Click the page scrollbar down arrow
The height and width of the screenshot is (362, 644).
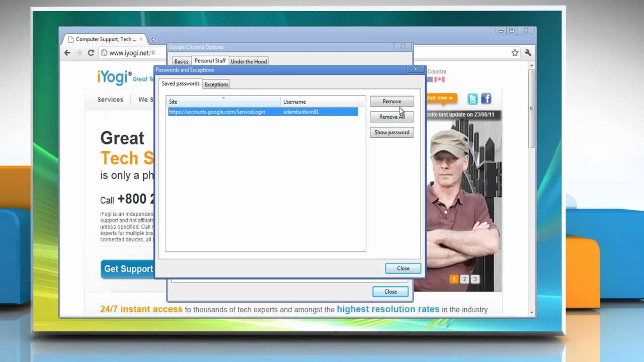[x=532, y=312]
